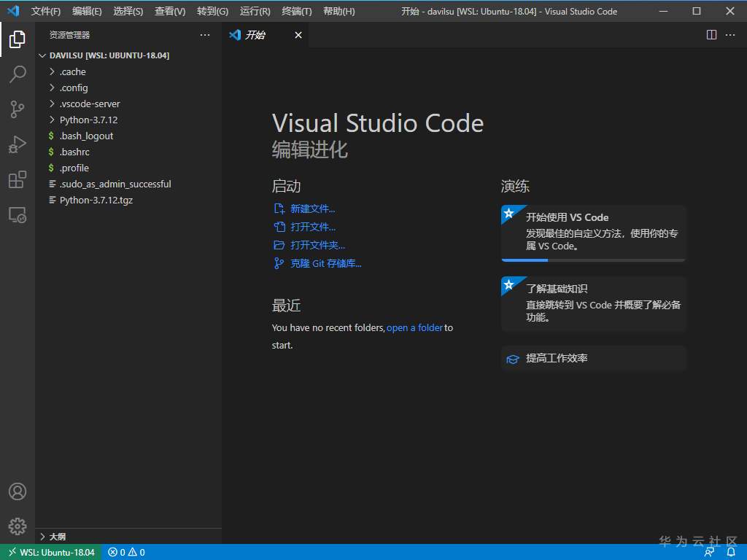Open the Manage gear icon
This screenshot has width=747, height=560.
18,526
